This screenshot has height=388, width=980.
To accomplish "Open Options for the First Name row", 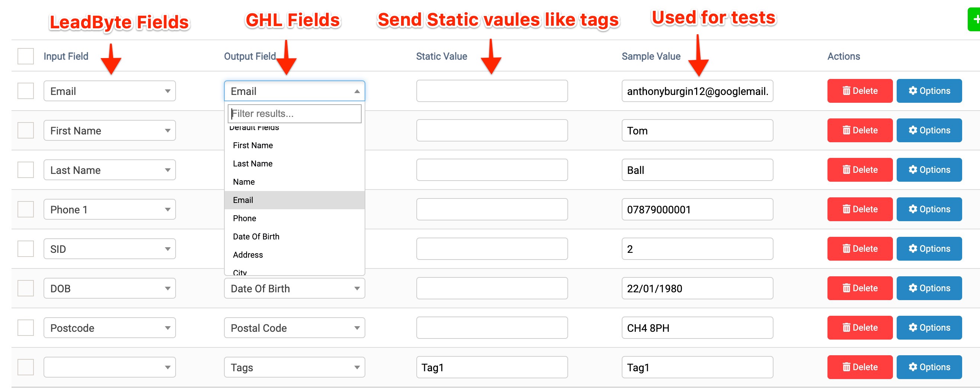I will point(929,130).
